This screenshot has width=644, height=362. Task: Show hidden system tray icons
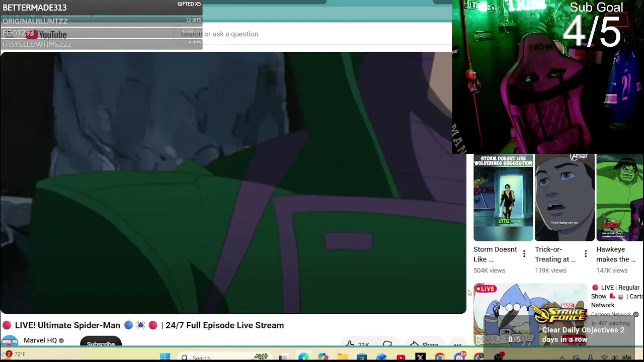[x=562, y=357]
